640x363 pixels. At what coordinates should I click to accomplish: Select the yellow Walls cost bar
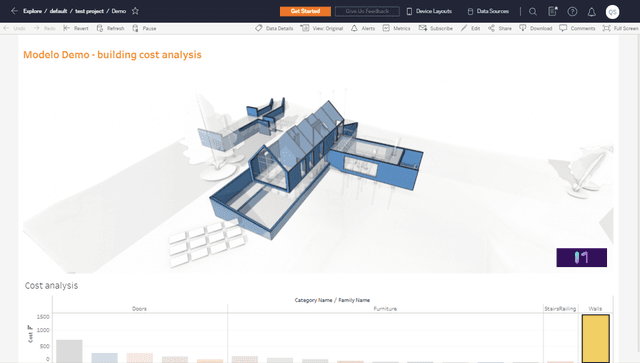[x=596, y=338]
